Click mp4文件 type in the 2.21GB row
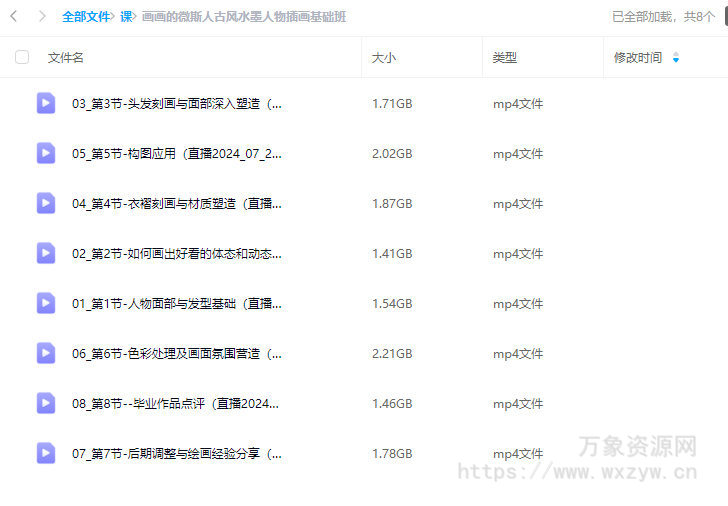The image size is (728, 506). click(518, 354)
